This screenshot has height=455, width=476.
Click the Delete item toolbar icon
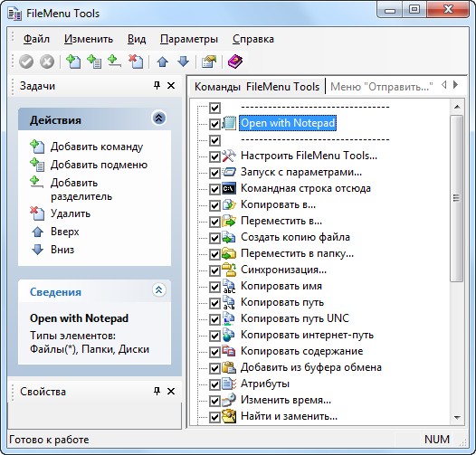point(136,62)
